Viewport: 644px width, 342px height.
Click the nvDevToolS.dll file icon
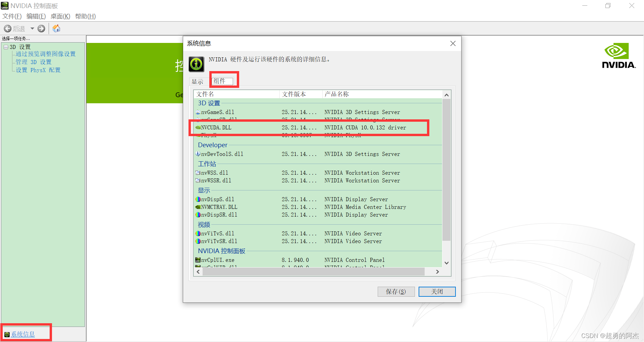[198, 154]
